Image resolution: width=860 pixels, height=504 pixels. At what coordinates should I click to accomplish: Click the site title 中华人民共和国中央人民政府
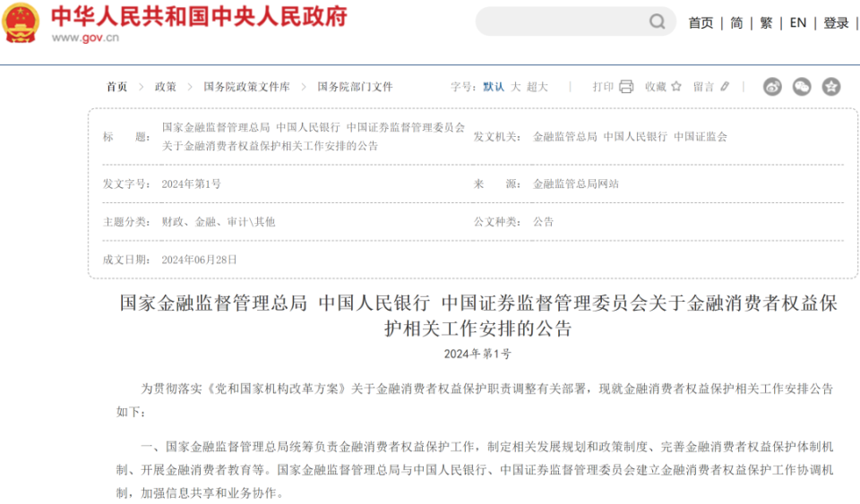click(x=200, y=16)
